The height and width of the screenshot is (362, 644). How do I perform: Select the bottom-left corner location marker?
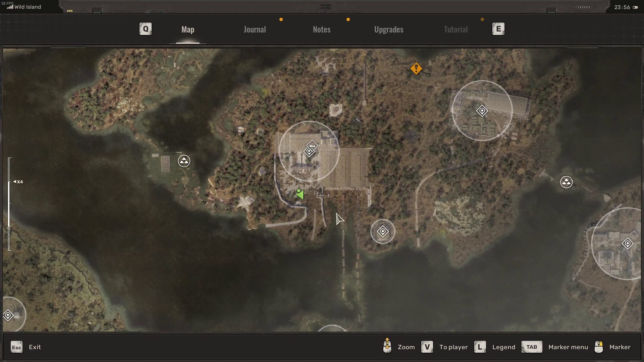8,315
